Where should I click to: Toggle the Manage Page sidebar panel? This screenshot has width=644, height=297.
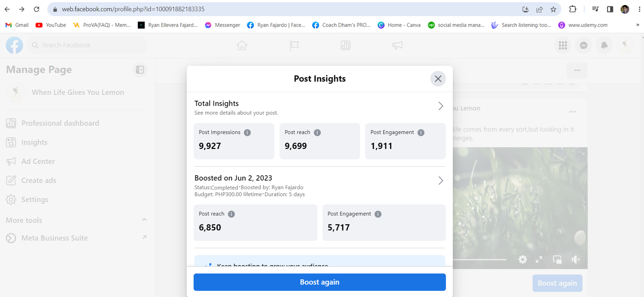tap(140, 70)
